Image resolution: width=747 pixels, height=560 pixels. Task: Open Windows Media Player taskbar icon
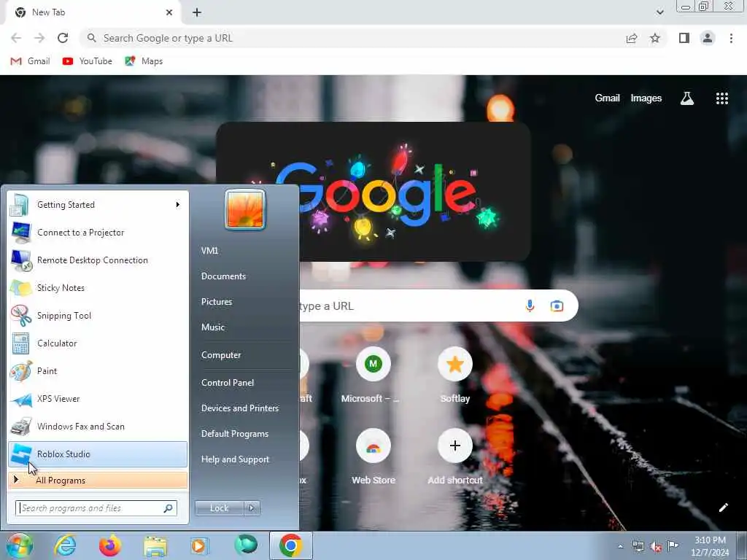[x=200, y=545]
